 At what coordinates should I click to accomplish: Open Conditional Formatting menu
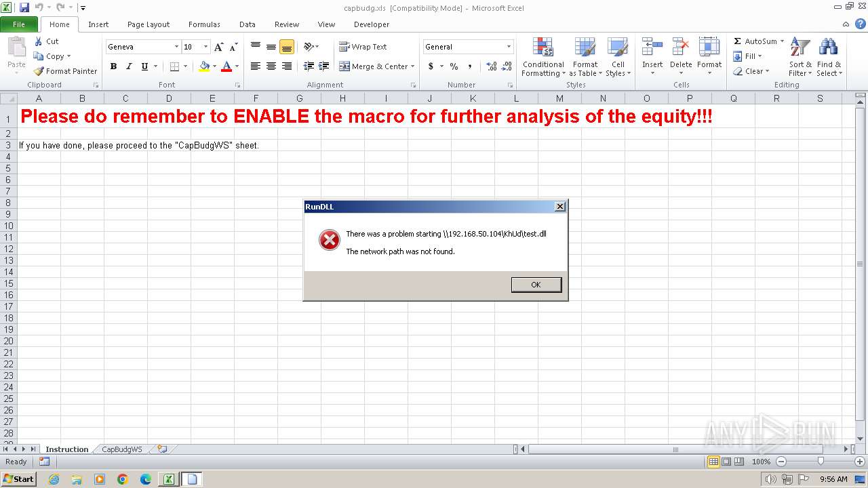pyautogui.click(x=543, y=58)
